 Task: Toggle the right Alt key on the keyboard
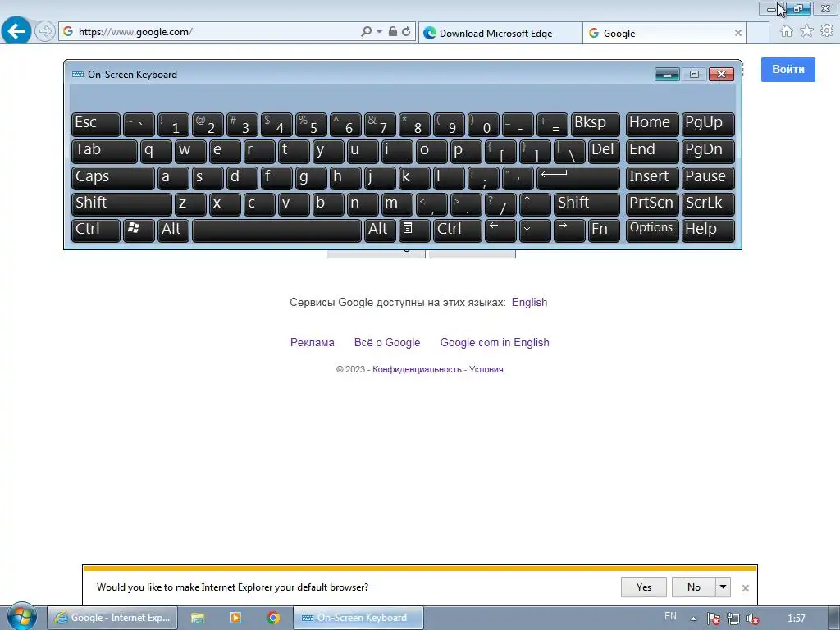380,231
